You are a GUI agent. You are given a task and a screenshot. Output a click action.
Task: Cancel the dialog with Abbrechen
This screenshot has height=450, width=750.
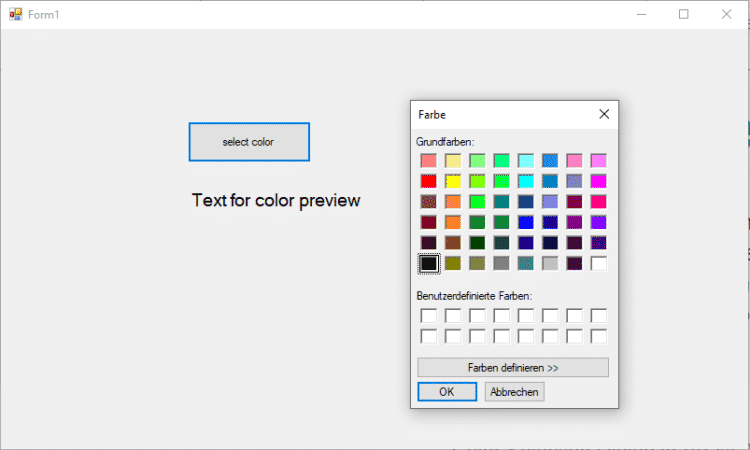pos(514,392)
